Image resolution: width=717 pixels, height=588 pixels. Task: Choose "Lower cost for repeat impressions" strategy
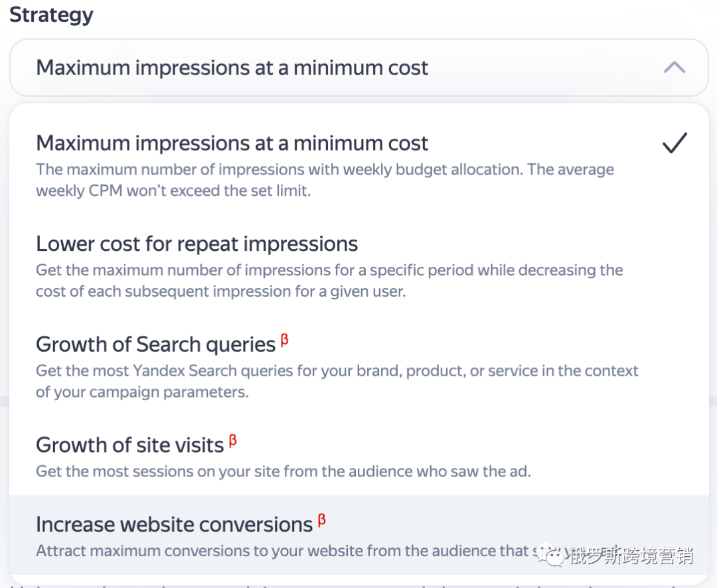click(197, 244)
